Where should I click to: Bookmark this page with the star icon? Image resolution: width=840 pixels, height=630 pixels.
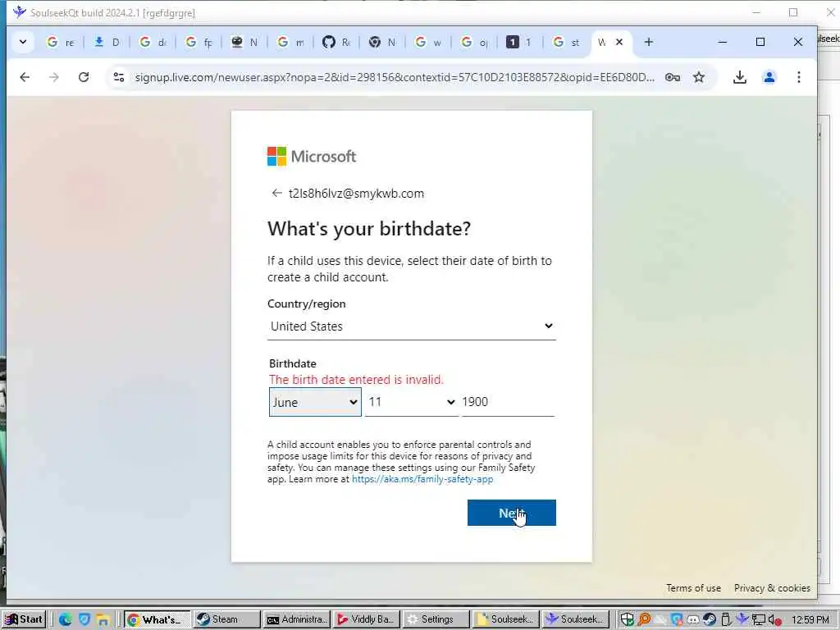click(x=699, y=77)
